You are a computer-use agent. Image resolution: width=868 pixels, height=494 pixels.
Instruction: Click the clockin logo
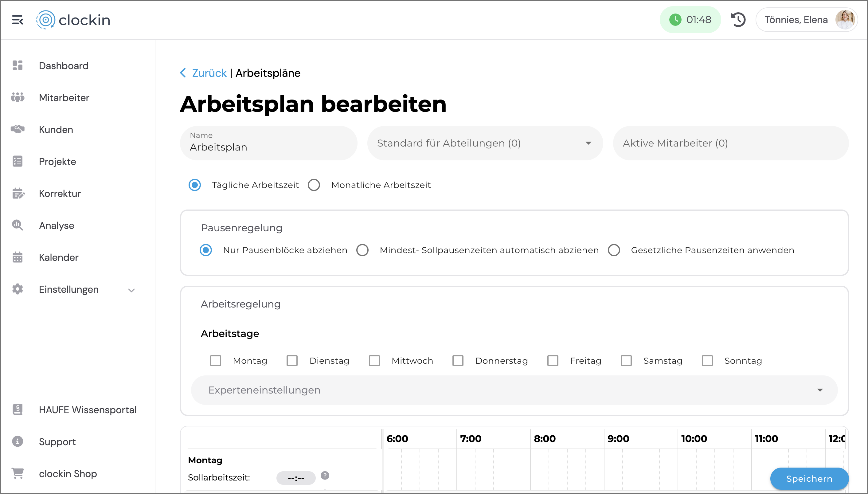pyautogui.click(x=73, y=20)
